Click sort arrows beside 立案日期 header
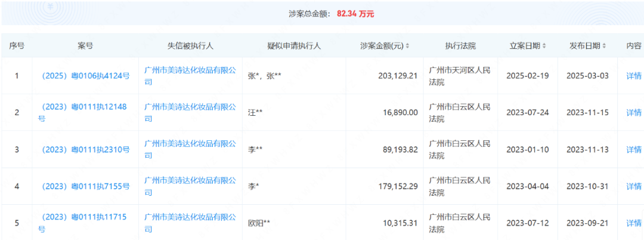The image size is (644, 240). (546, 46)
